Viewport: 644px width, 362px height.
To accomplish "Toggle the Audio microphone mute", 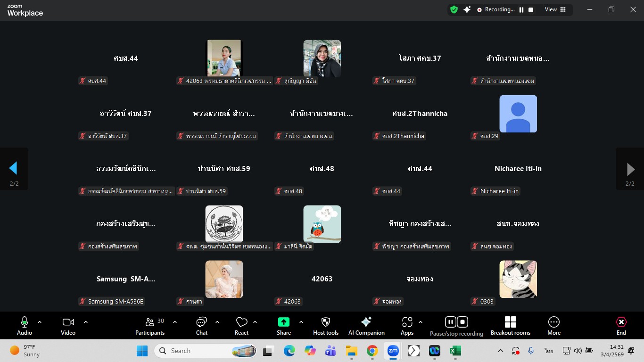I will (x=25, y=326).
